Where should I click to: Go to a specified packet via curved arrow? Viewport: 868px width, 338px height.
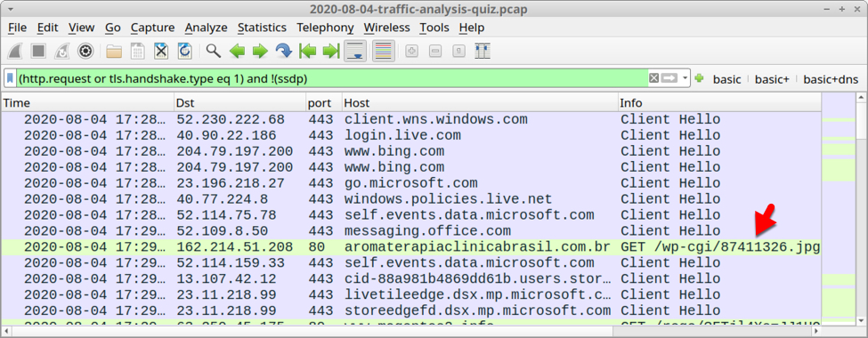283,52
